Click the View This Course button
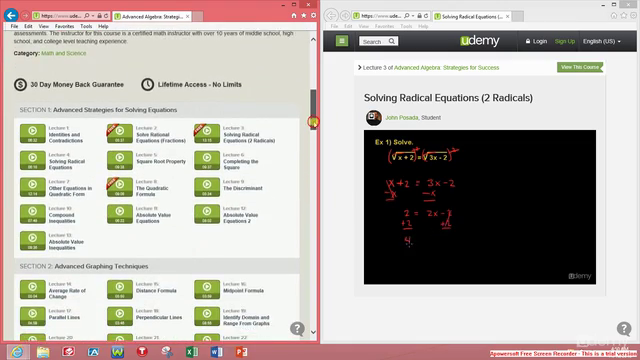Image resolution: width=640 pixels, height=360 pixels. click(x=580, y=67)
